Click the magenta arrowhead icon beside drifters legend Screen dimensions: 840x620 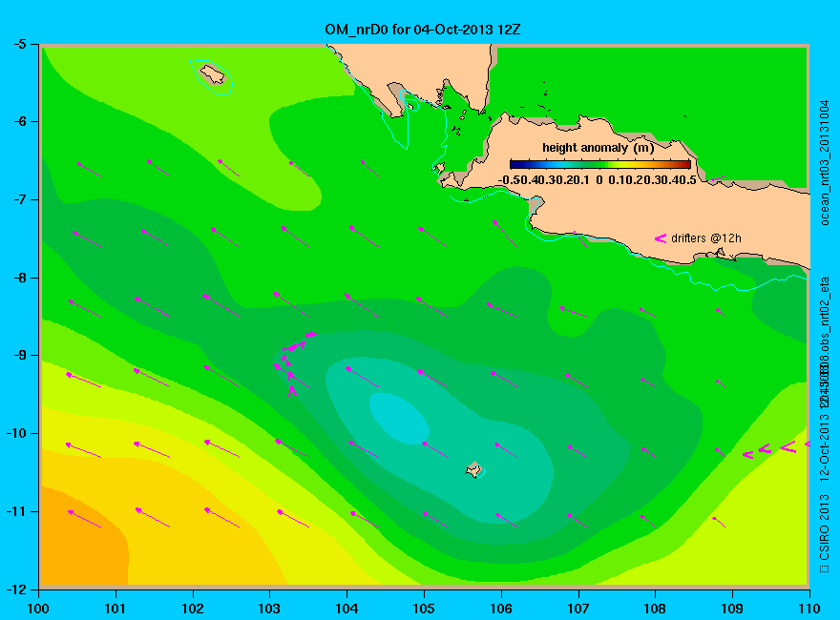[x=660, y=238]
